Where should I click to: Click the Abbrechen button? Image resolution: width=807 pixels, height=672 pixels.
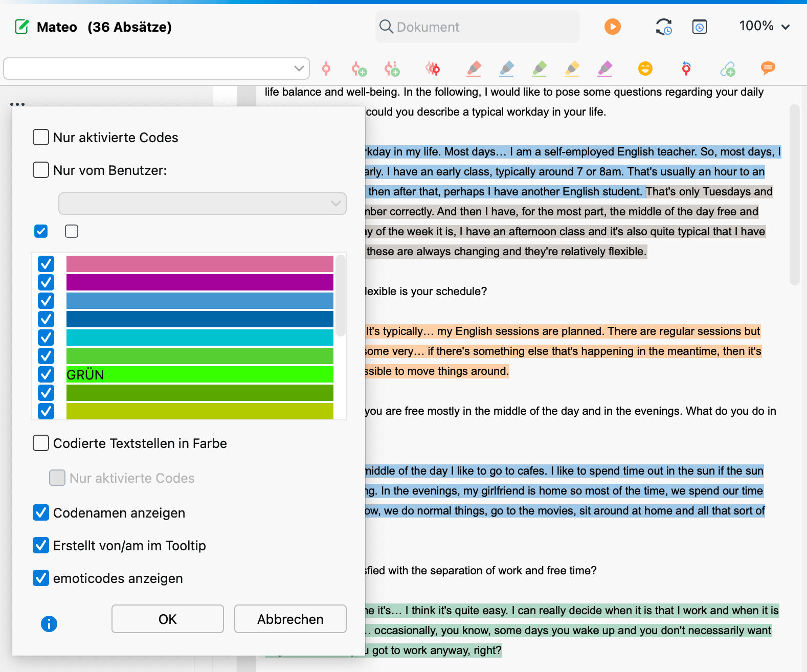point(290,619)
